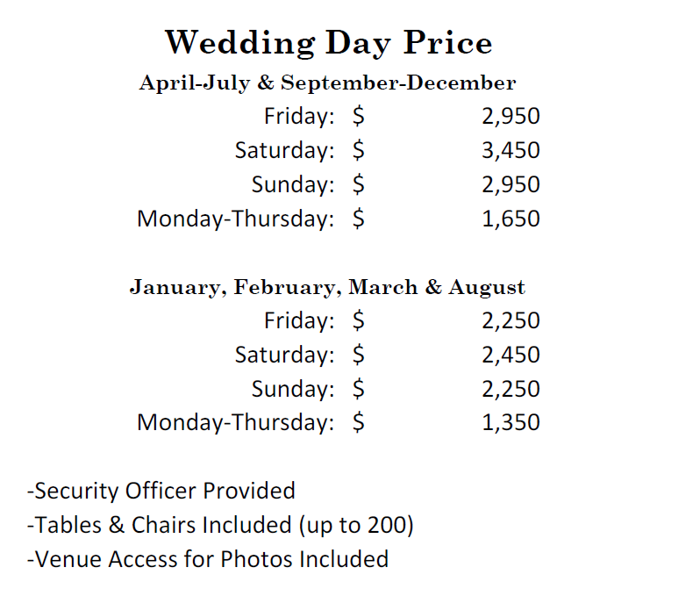
Task: Select the Friday label in January-August section
Action: coord(298,320)
